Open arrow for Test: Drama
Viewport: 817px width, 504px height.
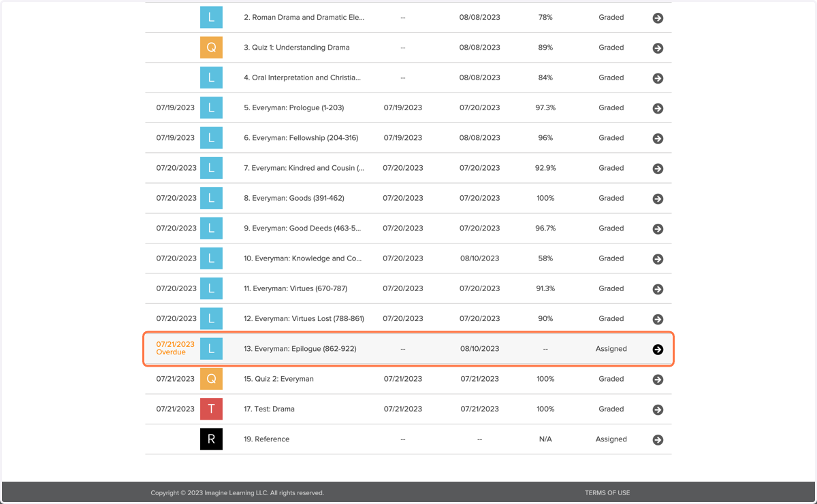click(658, 409)
